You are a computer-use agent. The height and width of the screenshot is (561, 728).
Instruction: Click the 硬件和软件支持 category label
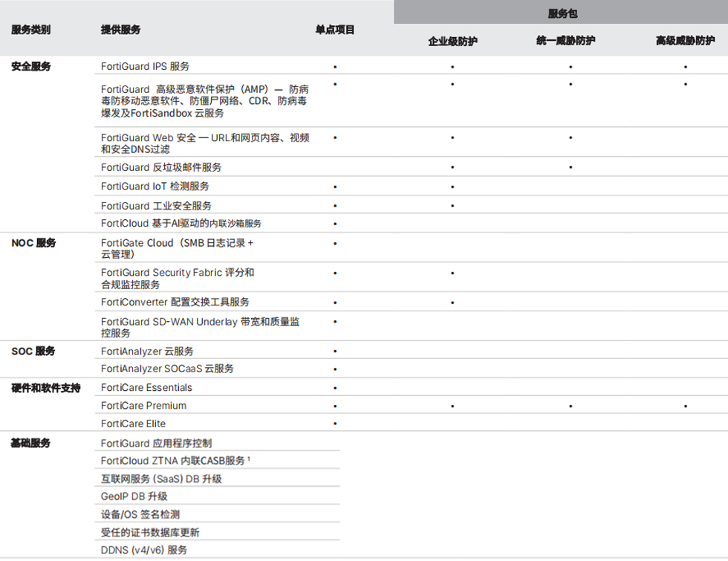(46, 388)
